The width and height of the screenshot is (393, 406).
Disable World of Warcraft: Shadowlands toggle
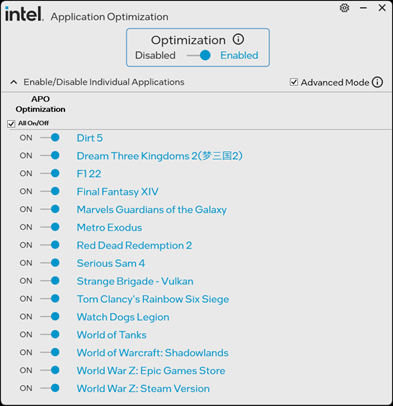50,352
